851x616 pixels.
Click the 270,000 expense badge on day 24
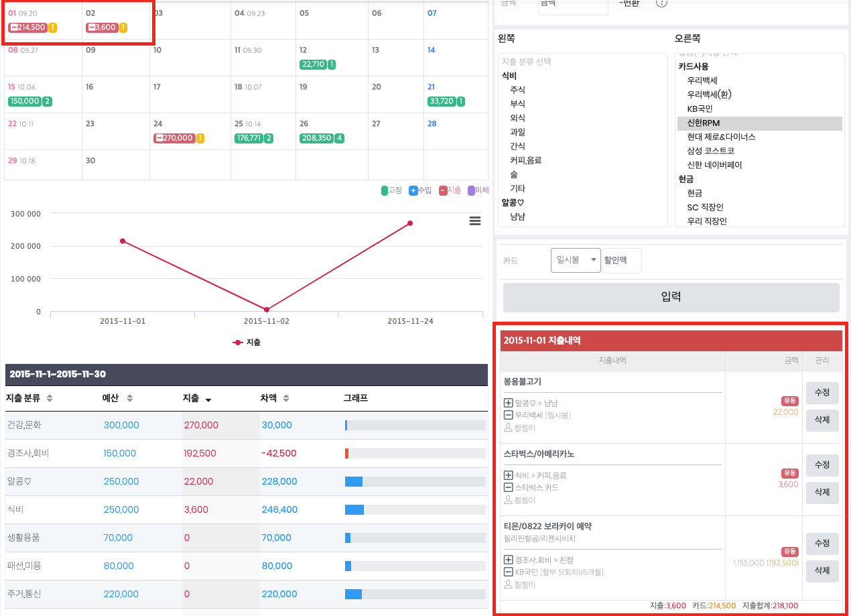pos(174,138)
